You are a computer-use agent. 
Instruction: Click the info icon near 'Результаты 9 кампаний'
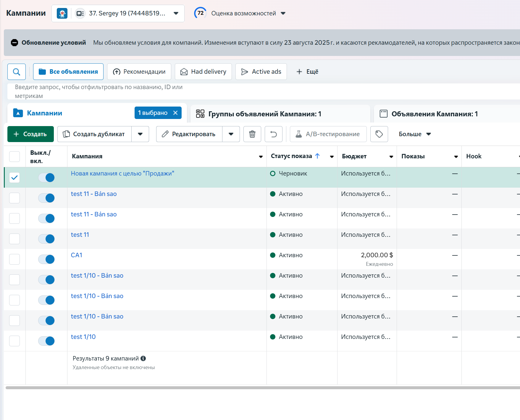click(x=143, y=358)
